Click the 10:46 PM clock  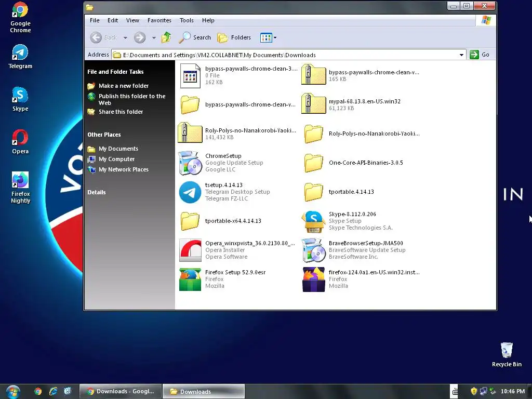pyautogui.click(x=513, y=391)
